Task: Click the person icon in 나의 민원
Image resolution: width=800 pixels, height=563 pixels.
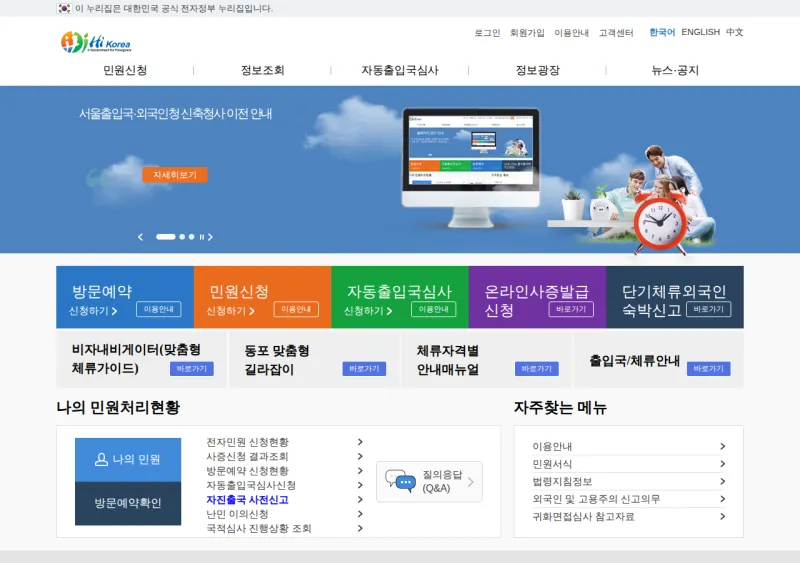Action: [x=101, y=459]
